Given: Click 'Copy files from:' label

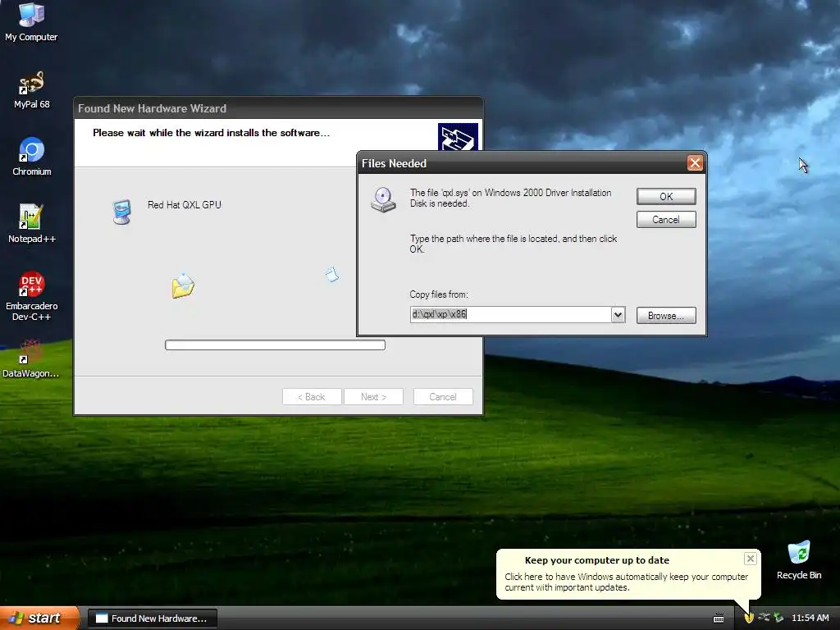Looking at the screenshot, I should click(439, 294).
